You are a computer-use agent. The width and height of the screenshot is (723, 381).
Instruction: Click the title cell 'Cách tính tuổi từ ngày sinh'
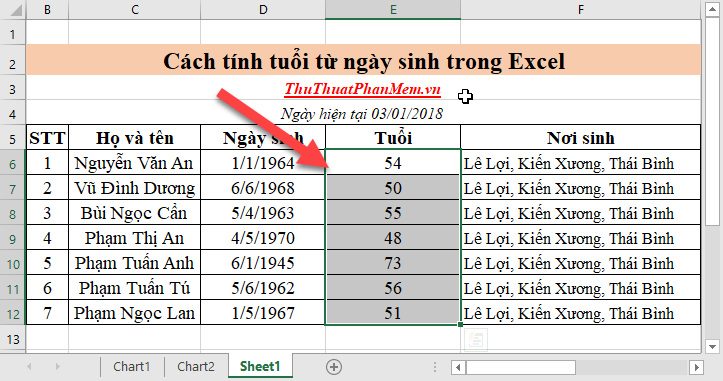pyautogui.click(x=363, y=60)
